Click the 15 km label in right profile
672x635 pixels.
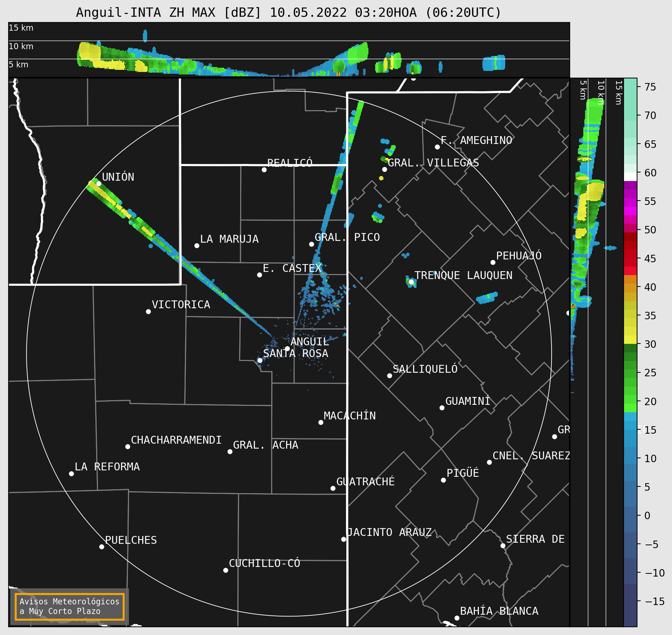(x=619, y=92)
